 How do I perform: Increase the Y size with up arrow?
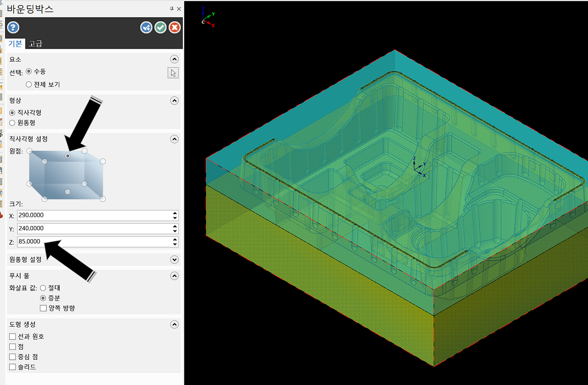pos(175,226)
